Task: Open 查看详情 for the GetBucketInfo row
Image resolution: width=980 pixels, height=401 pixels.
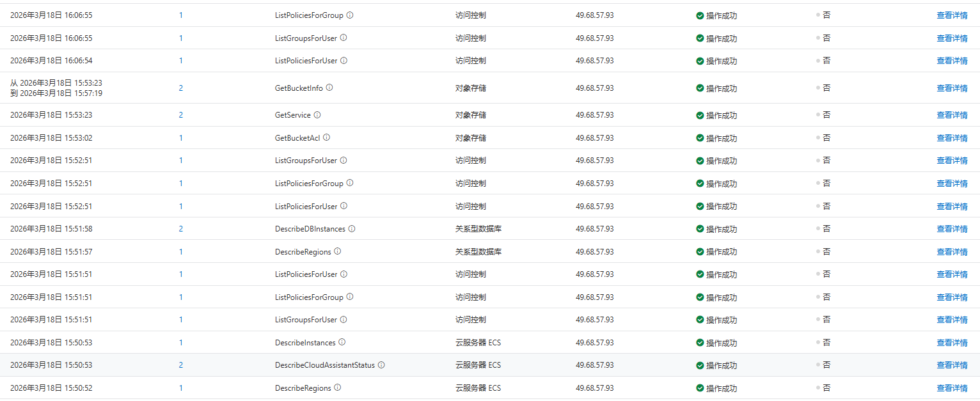Action: click(x=952, y=88)
